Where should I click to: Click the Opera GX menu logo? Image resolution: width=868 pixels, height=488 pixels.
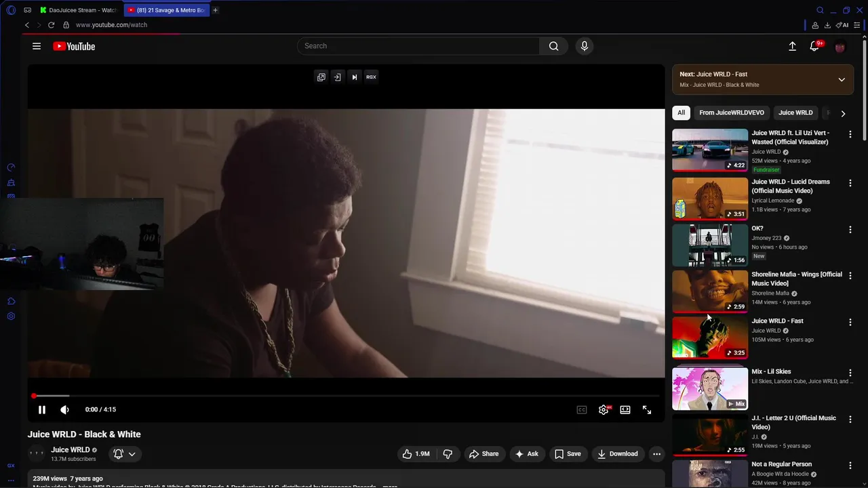tap(11, 10)
